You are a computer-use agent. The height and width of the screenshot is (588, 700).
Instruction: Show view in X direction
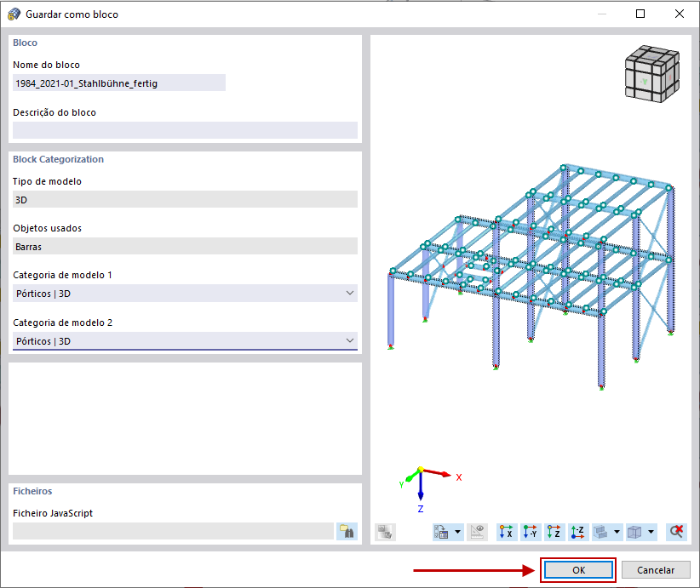(x=506, y=532)
